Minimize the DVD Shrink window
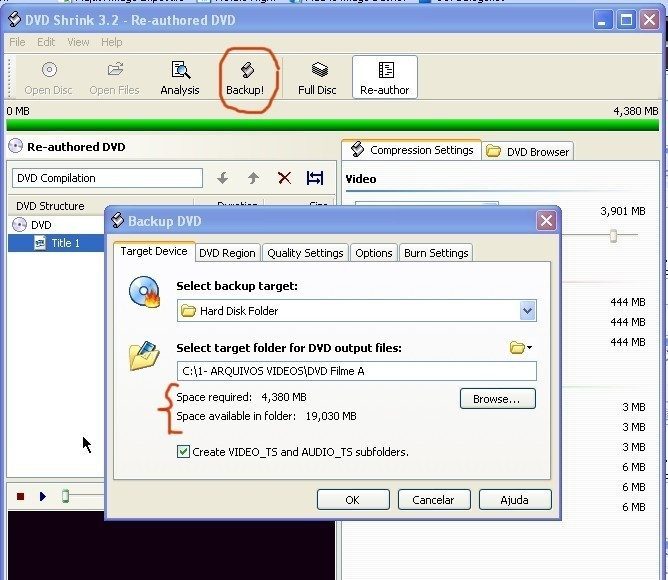Viewport: 668px width, 580px height. [602, 20]
